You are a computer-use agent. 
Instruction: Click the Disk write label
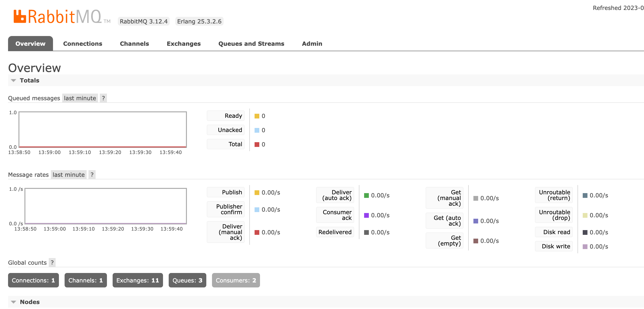[x=554, y=246]
